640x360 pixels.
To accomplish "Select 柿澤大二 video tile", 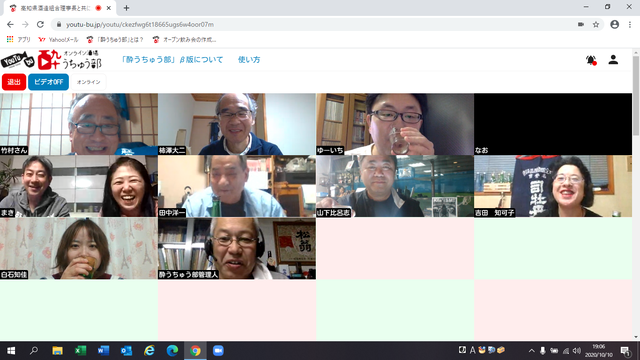I will coord(237,124).
